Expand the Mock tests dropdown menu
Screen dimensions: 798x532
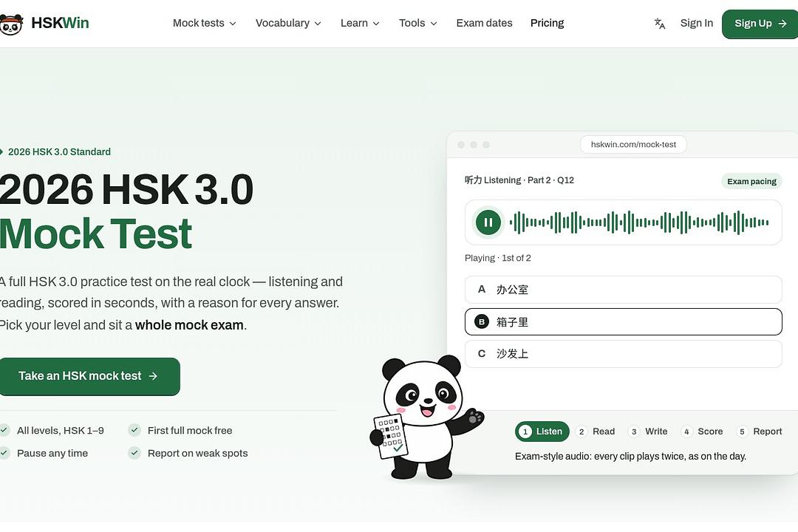click(204, 24)
